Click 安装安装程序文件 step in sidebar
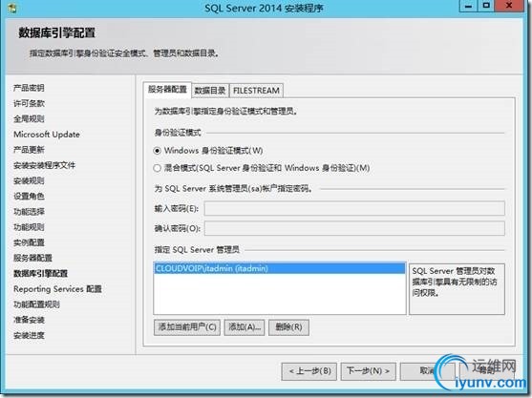The width and height of the screenshot is (532, 398). 45,165
